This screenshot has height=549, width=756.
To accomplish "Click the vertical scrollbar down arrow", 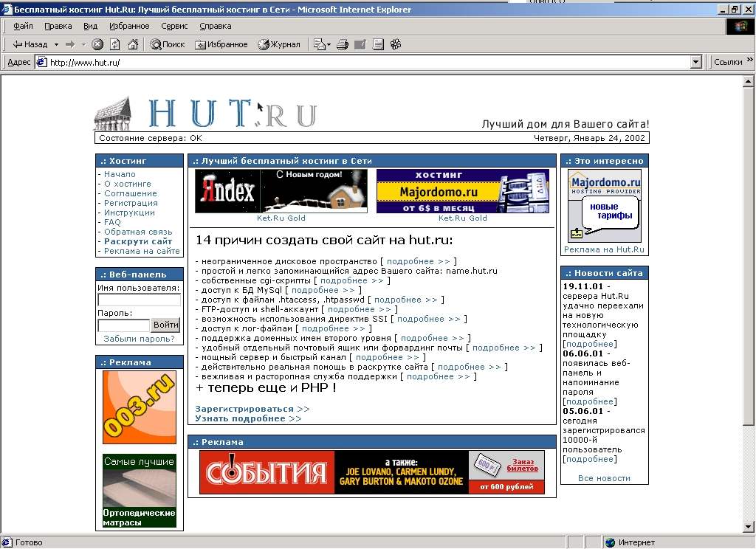I will pyautogui.click(x=749, y=527).
